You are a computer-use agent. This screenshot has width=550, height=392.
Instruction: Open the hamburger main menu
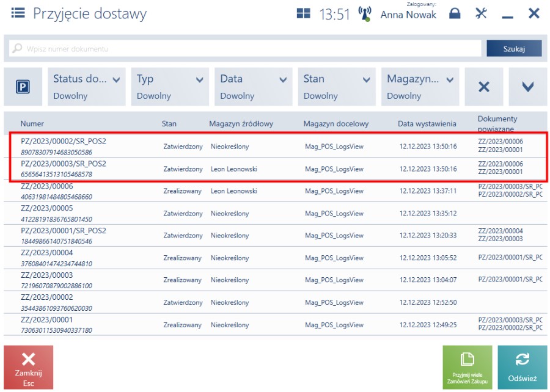coord(18,13)
